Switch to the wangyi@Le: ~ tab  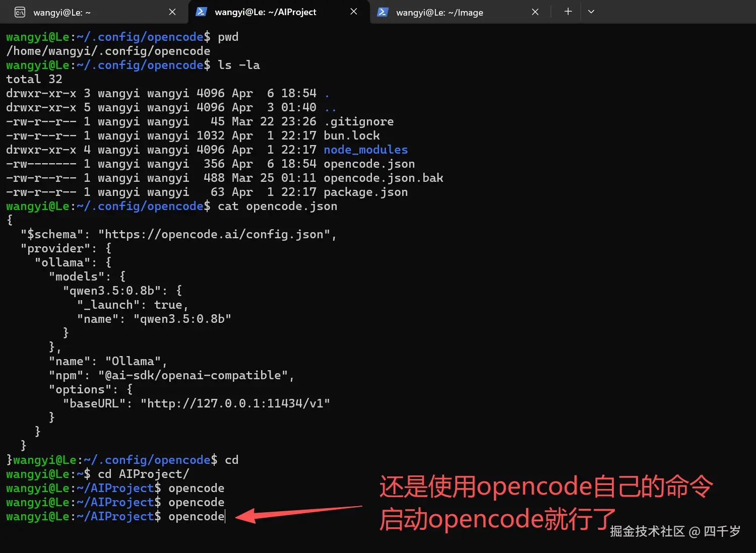click(x=81, y=12)
